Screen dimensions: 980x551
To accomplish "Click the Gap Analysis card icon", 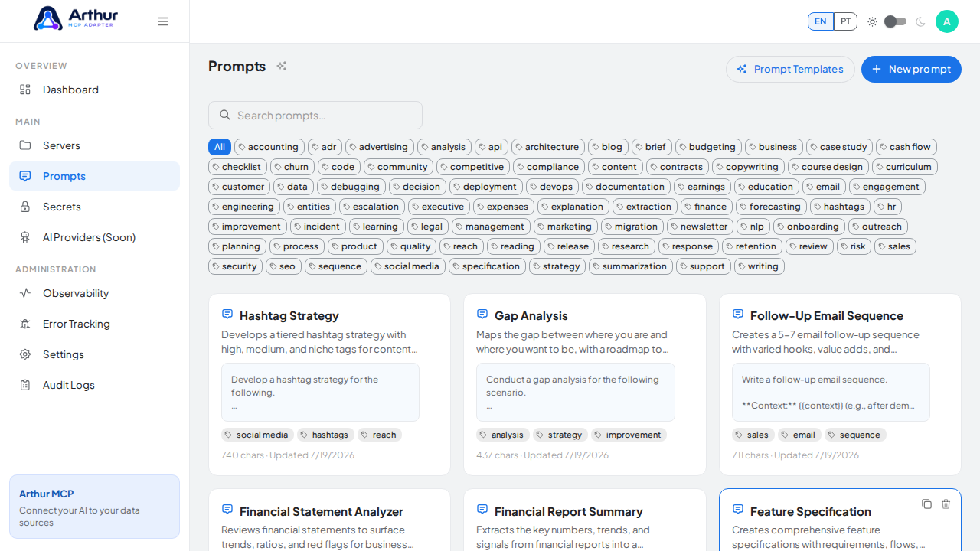I will coord(482,314).
